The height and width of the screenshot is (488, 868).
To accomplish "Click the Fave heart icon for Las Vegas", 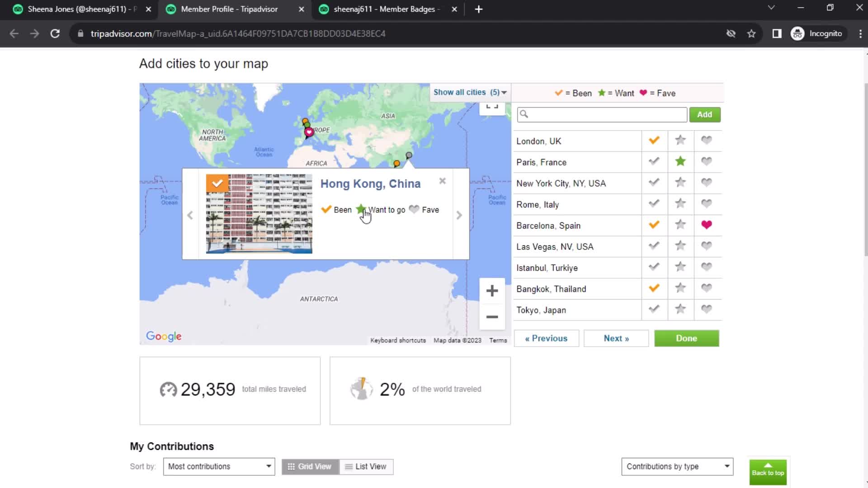I will click(x=707, y=246).
